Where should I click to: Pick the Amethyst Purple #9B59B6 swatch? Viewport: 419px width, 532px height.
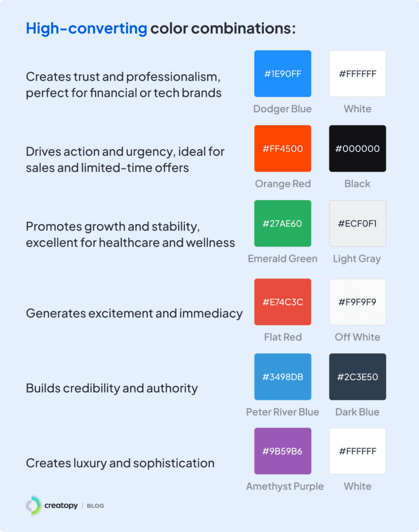point(282,451)
